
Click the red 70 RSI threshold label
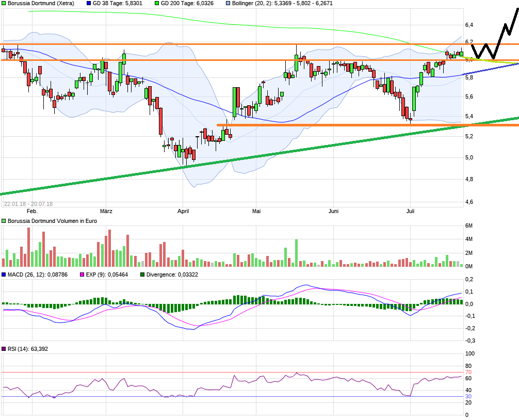pos(468,373)
